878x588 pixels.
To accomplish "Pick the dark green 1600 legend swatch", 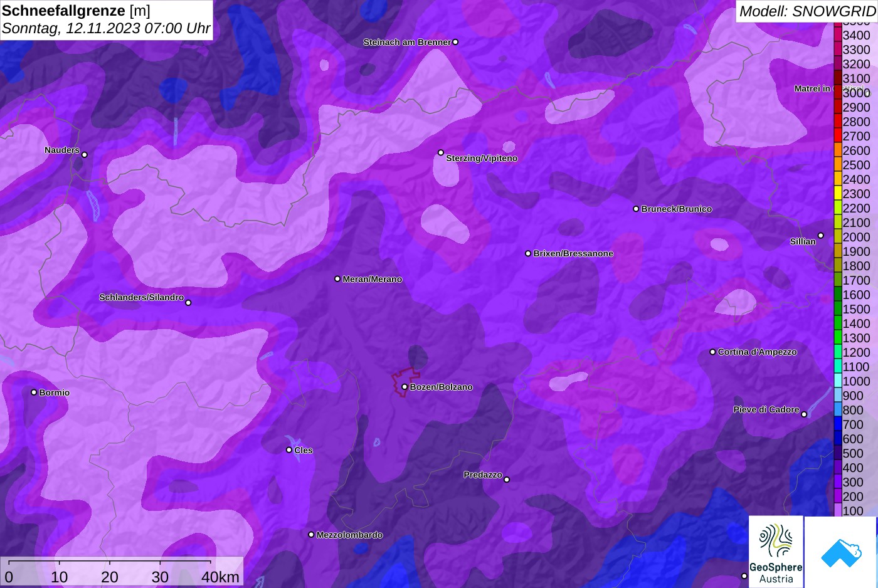I will tap(837, 295).
